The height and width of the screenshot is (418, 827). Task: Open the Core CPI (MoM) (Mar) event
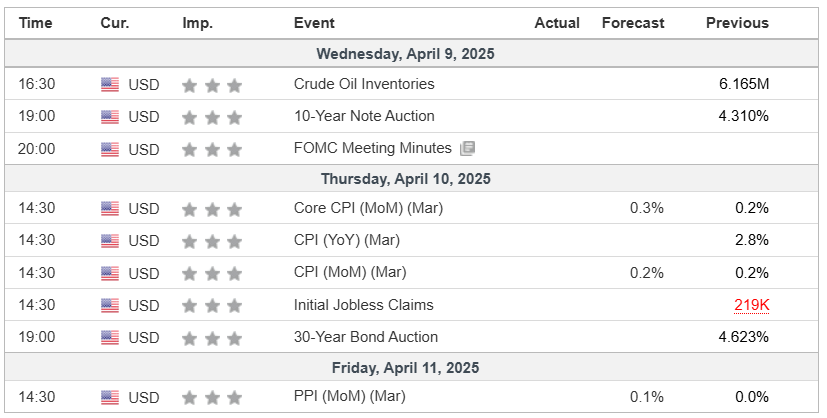[x=368, y=208]
